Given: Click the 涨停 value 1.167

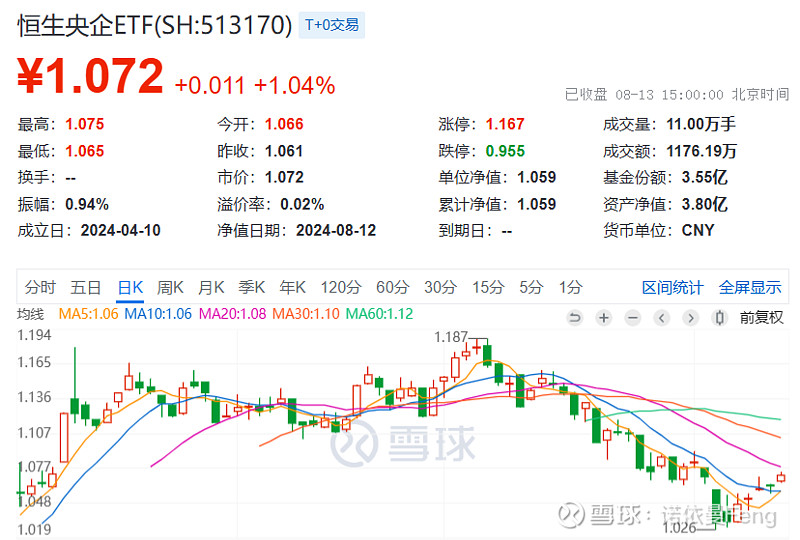Looking at the screenshot, I should 505,124.
